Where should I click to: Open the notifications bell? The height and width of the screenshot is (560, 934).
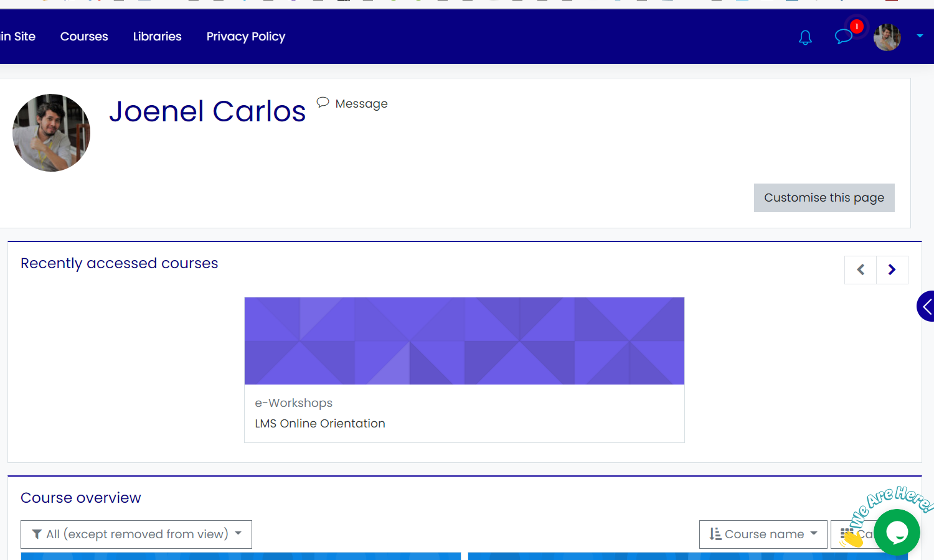(x=804, y=37)
